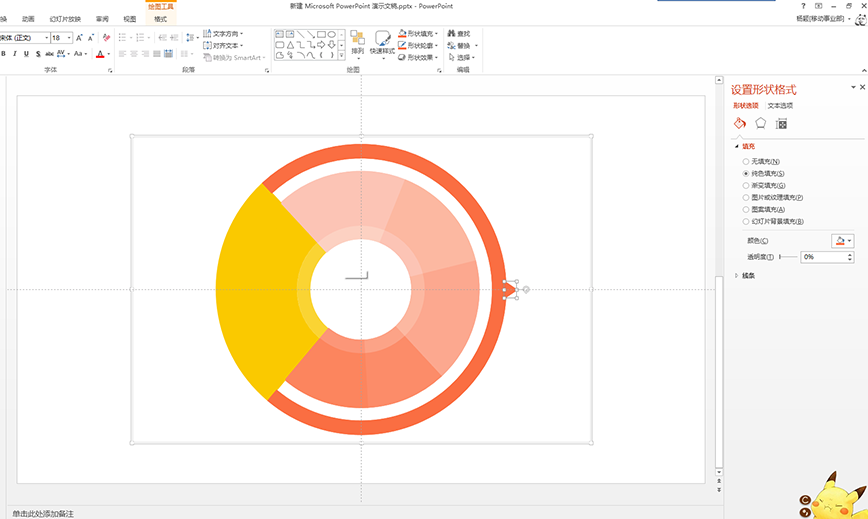This screenshot has height=519, width=868.
Task: Click the bullets list icon
Action: pyautogui.click(x=122, y=38)
